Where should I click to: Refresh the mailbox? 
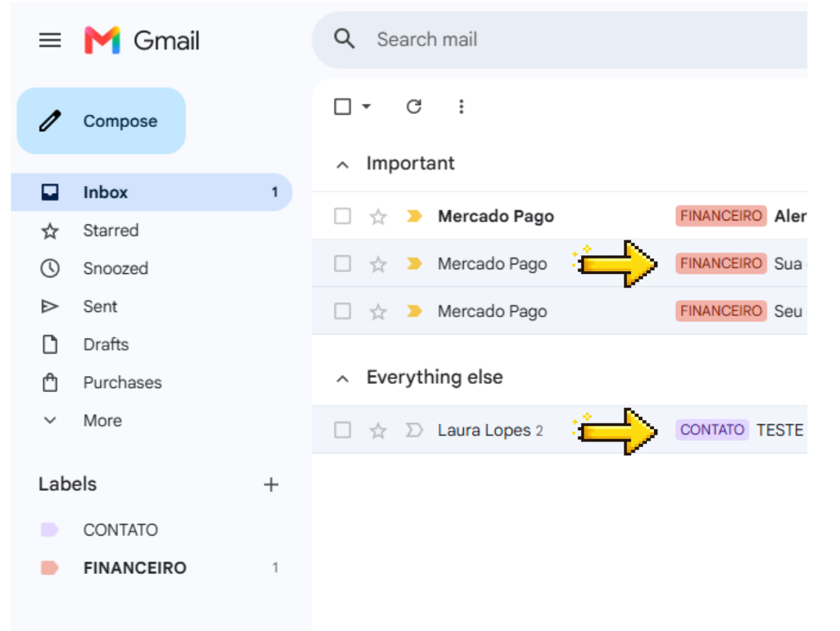coord(413,106)
